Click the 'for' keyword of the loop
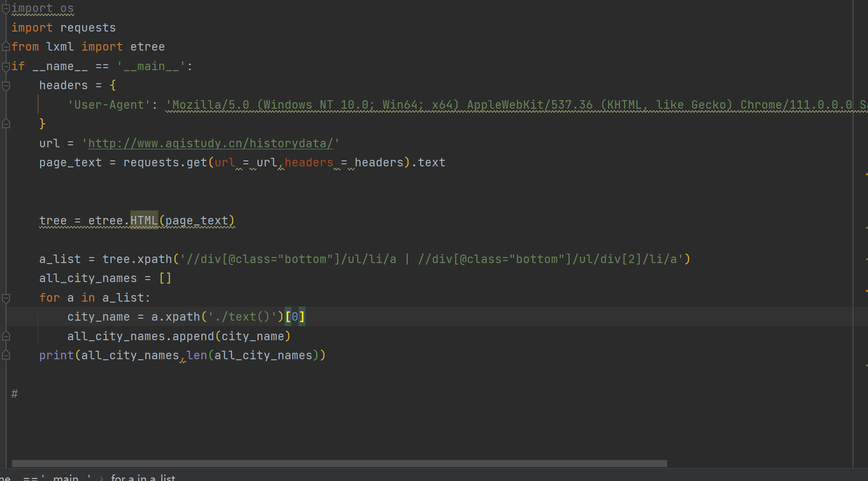 [x=50, y=298]
